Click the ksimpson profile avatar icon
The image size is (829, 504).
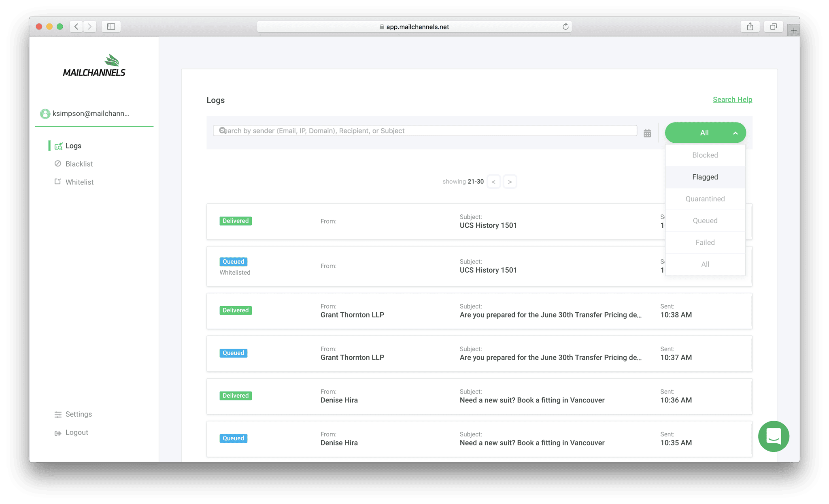[45, 114]
